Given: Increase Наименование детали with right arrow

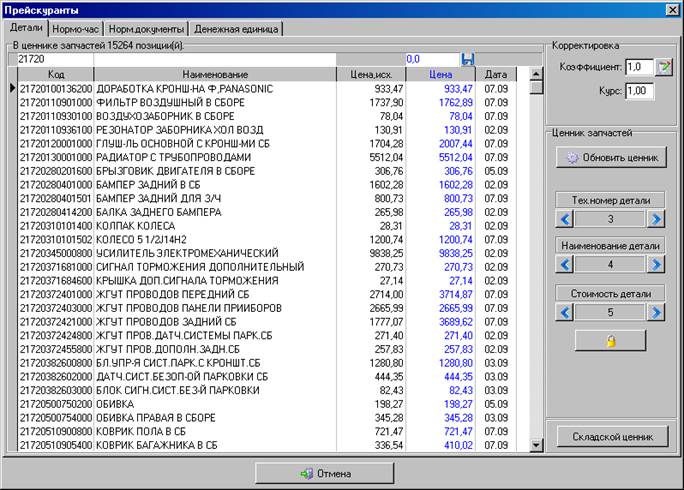Looking at the screenshot, I should point(655,265).
